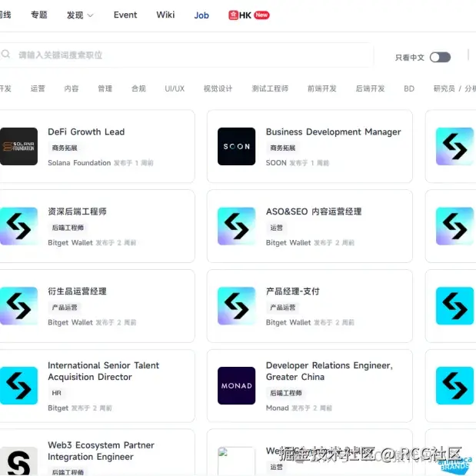Screen dimensions: 476x476
Task: Click Bitget Wallet logo beside 资深后端工程师
Action: [x=18, y=226]
